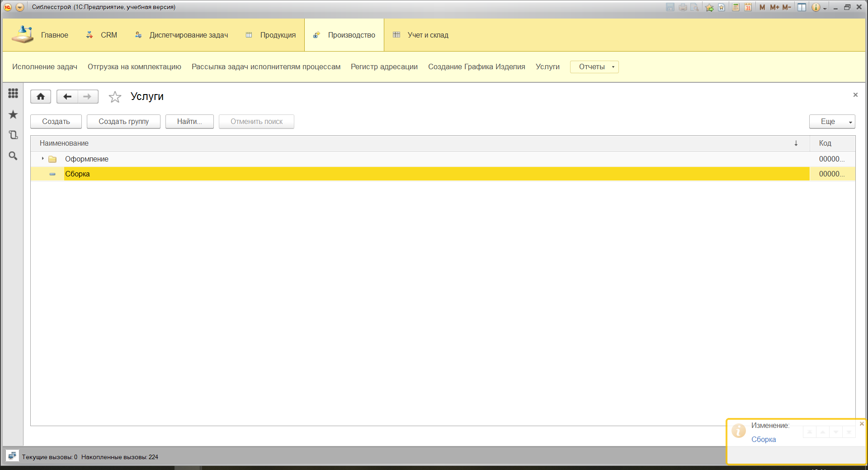Open the Еще dropdown menu
Screen dimensions: 868x470
coord(831,122)
